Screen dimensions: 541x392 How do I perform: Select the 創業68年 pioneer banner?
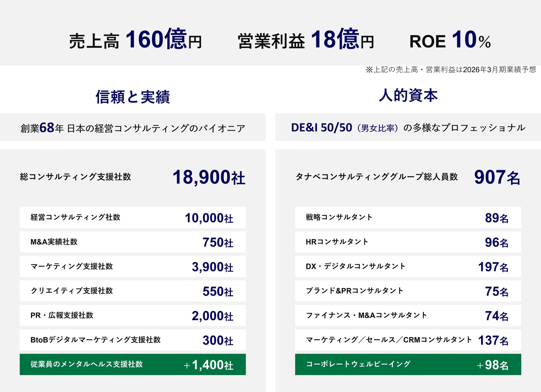[x=133, y=128]
